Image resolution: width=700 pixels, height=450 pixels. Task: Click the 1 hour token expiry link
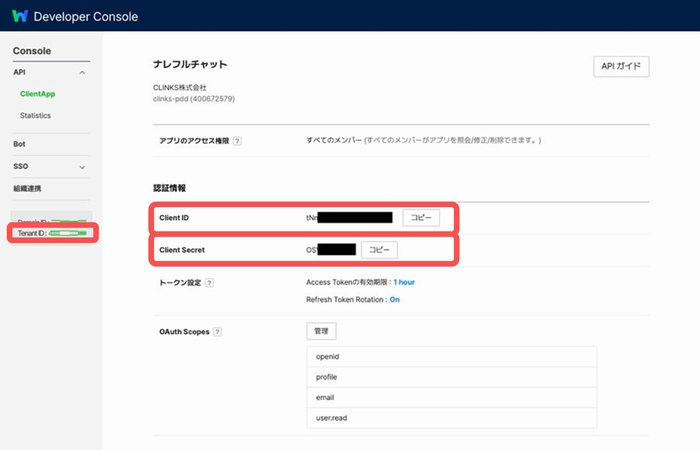tap(404, 282)
